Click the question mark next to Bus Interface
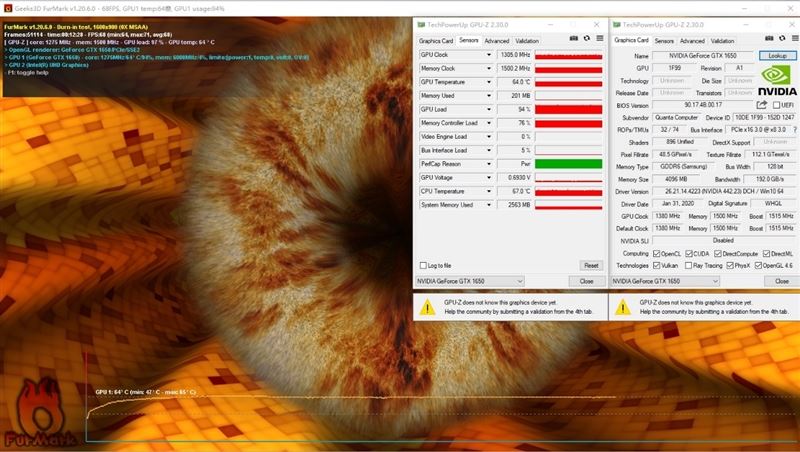This screenshot has width=800, height=452. pyautogui.click(x=795, y=130)
